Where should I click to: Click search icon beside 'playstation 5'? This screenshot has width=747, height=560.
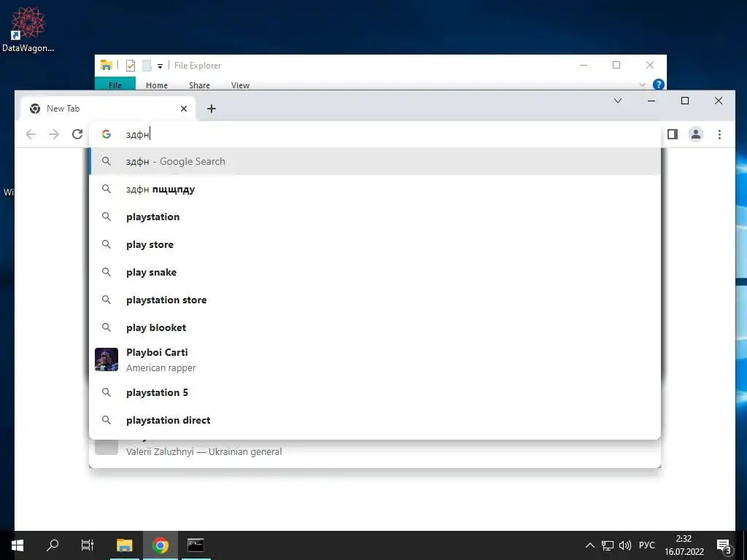point(107,392)
